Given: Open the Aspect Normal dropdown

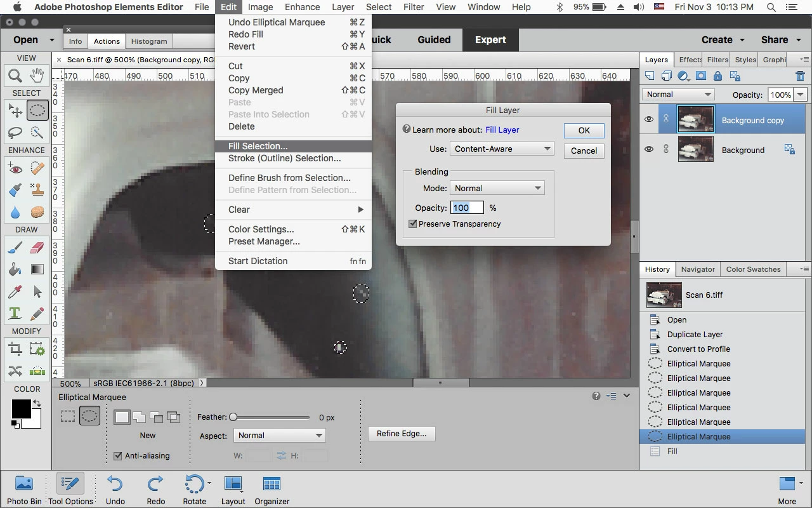Looking at the screenshot, I should [x=280, y=436].
